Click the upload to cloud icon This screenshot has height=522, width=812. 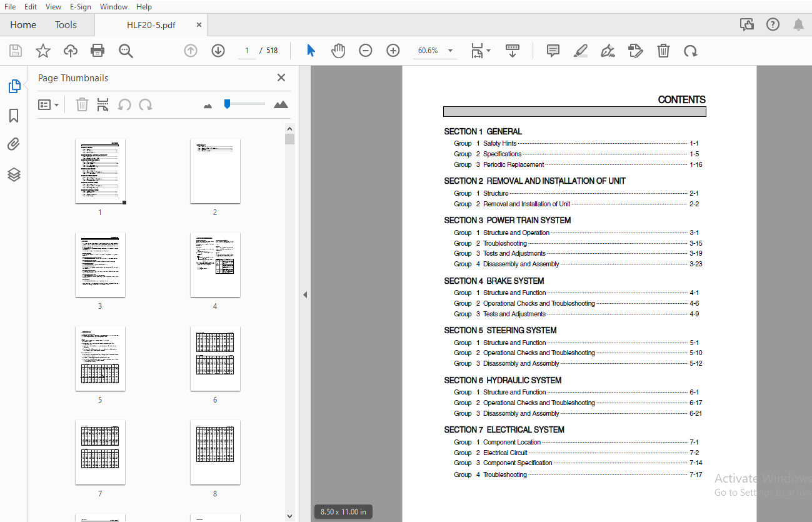[x=71, y=51]
